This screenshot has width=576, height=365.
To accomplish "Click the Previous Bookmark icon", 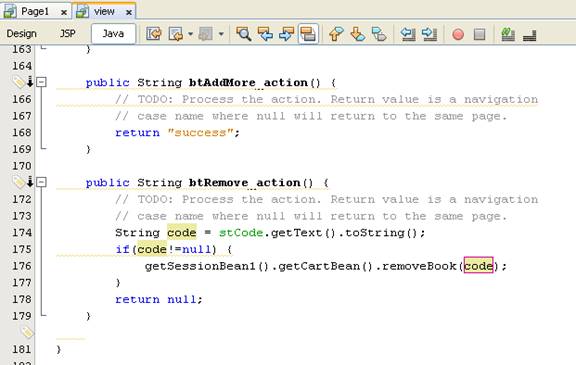I will pyautogui.click(x=336, y=34).
